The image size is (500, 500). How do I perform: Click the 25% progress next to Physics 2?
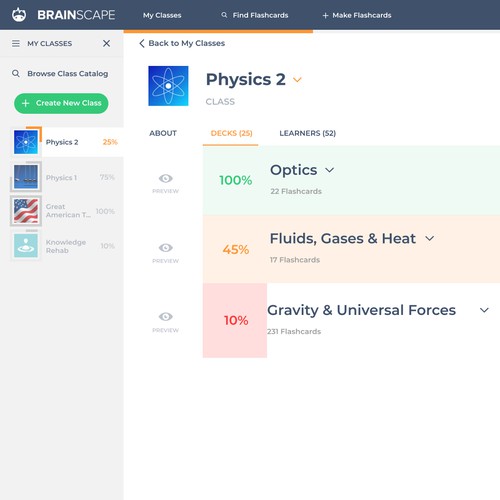click(x=110, y=142)
